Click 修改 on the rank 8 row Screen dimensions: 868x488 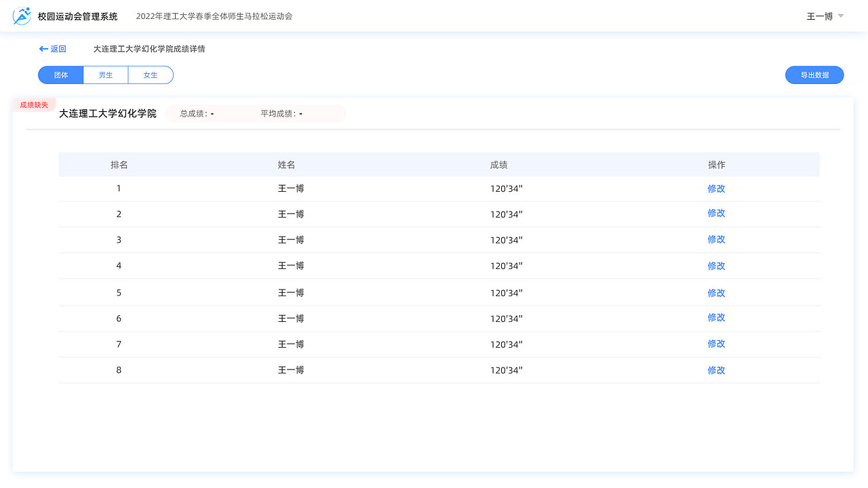tap(716, 370)
